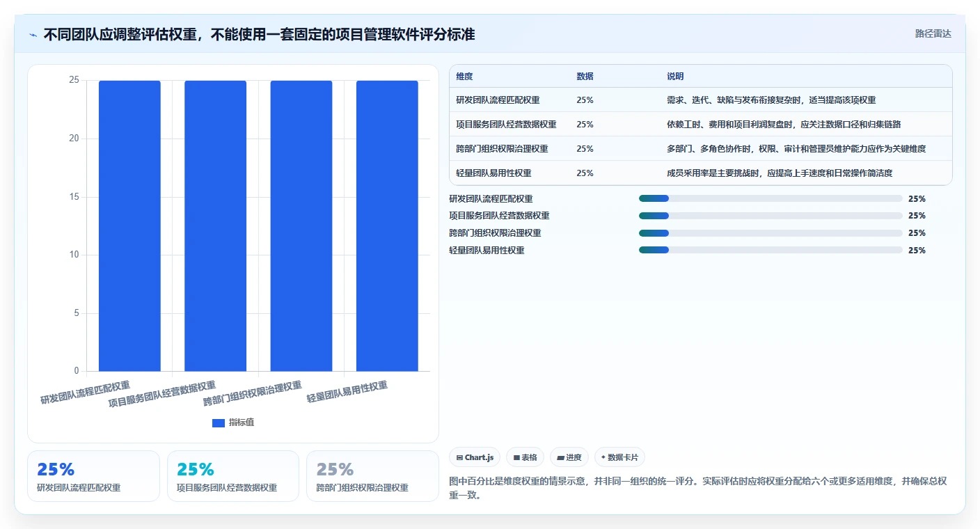
Task: Click the footnote starting 图中百分比是维度权重
Action: (699, 489)
